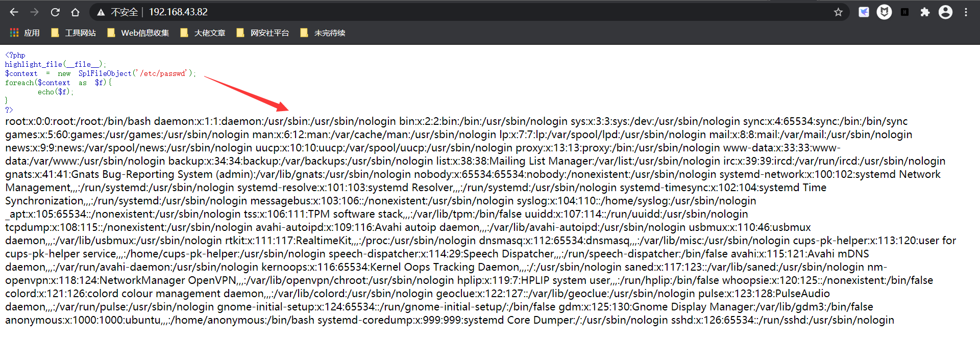Expand the 工具网站 bookmark folder

point(73,33)
